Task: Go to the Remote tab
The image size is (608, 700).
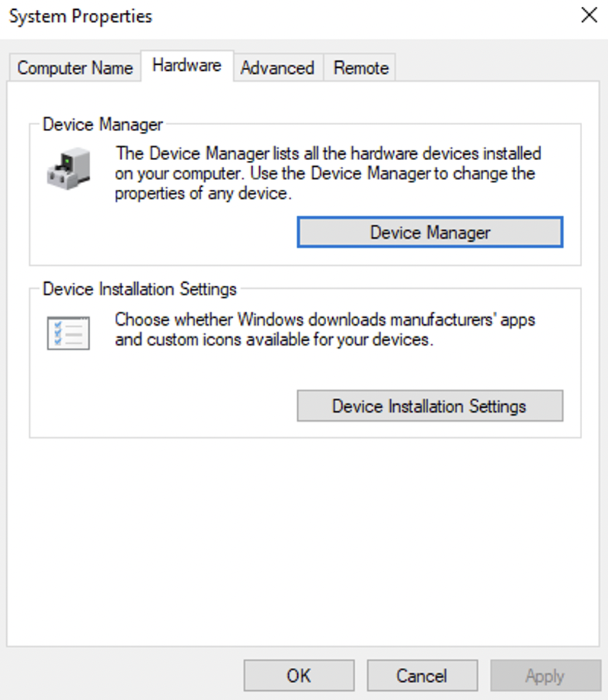Action: pyautogui.click(x=361, y=68)
